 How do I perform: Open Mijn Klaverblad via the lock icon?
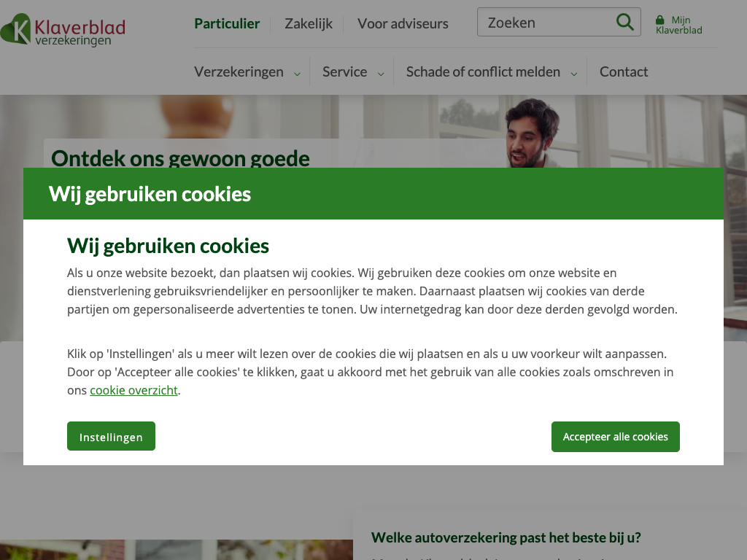click(659, 20)
